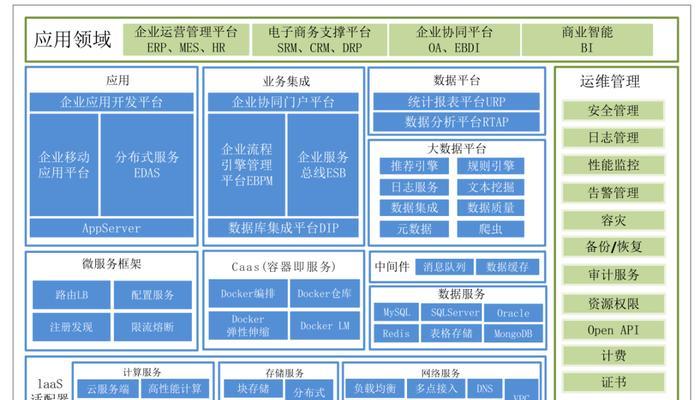Select the 企业移动应用平台 block
This screenshot has width=700, height=400.
[x=64, y=165]
